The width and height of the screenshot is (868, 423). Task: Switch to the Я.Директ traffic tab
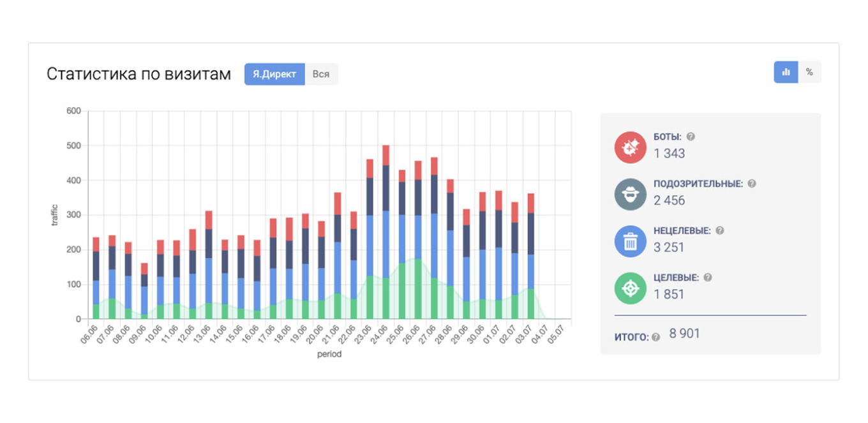pos(274,74)
